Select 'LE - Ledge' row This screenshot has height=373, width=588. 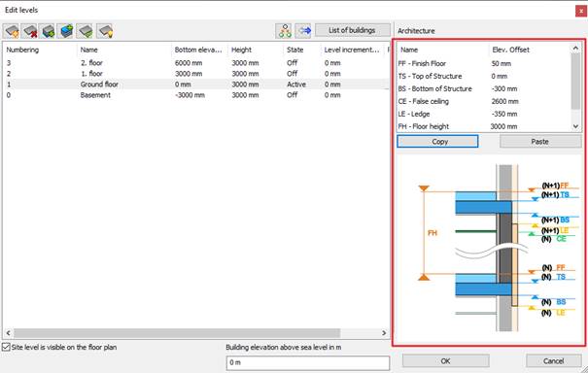[x=484, y=114]
